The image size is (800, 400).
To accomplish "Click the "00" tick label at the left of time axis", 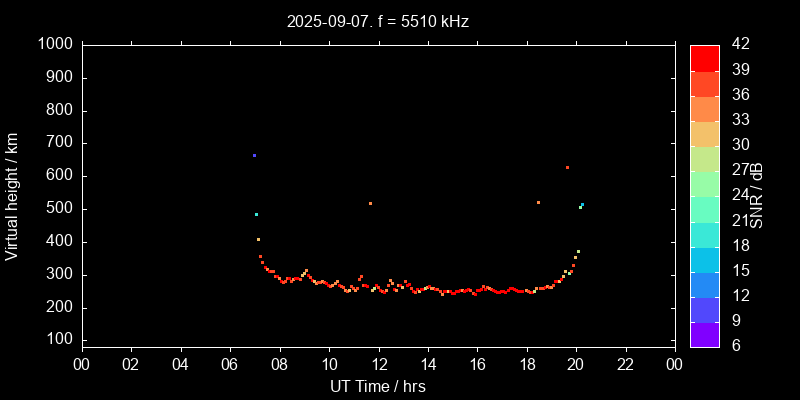I will pyautogui.click(x=82, y=363).
